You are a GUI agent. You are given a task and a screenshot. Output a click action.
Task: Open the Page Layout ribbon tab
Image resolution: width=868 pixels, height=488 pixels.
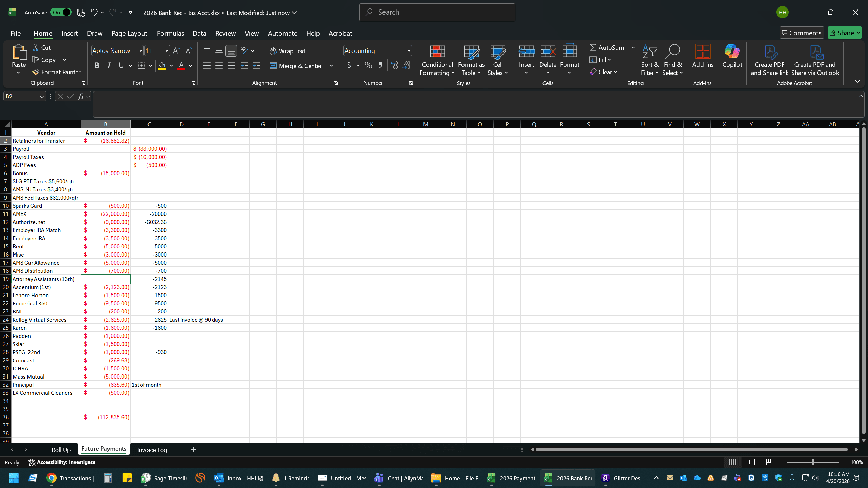tap(129, 33)
